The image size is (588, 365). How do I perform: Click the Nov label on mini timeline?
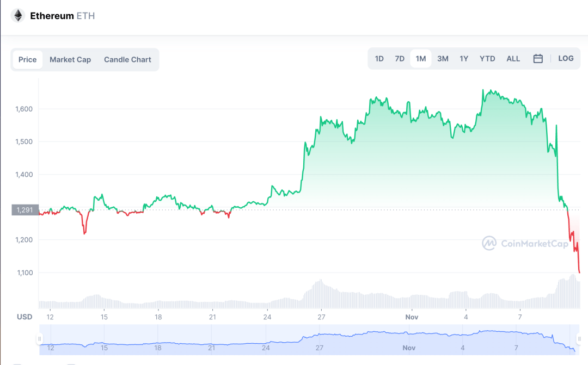pos(409,348)
